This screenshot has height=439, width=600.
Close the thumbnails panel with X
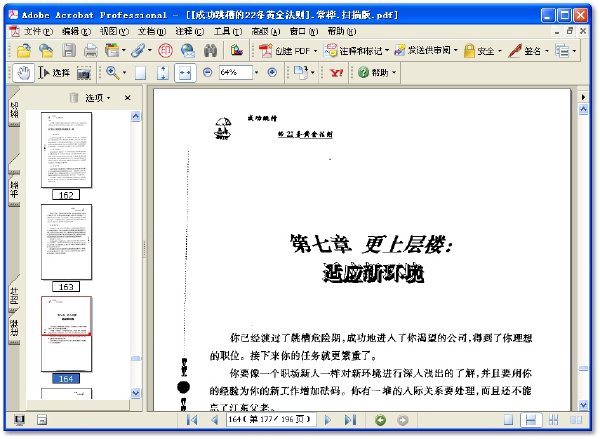coord(128,98)
